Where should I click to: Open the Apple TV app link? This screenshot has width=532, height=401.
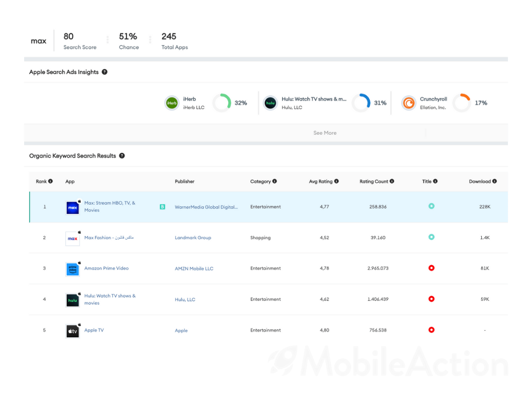[x=94, y=330]
